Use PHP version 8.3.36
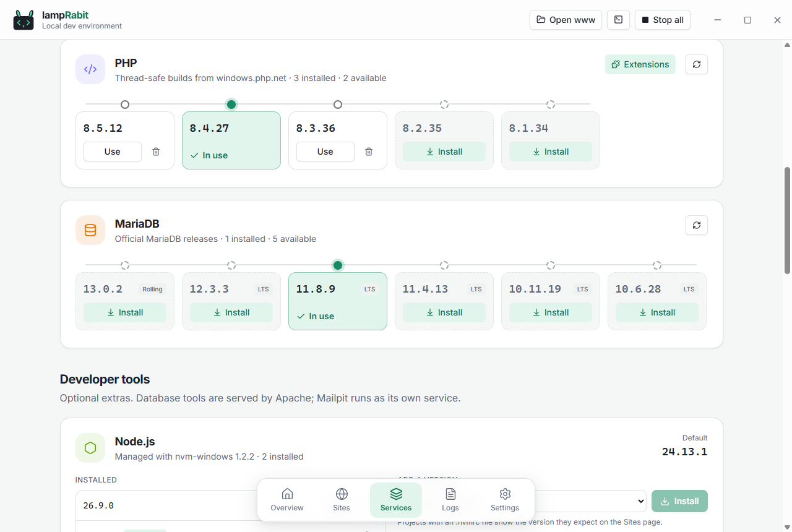This screenshot has width=792, height=532. tap(325, 152)
